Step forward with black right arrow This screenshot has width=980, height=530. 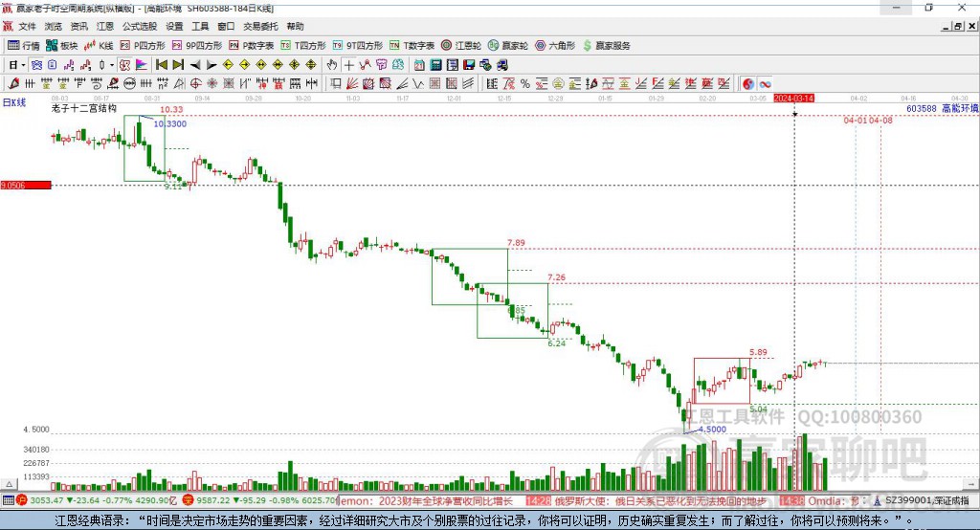coord(212,65)
